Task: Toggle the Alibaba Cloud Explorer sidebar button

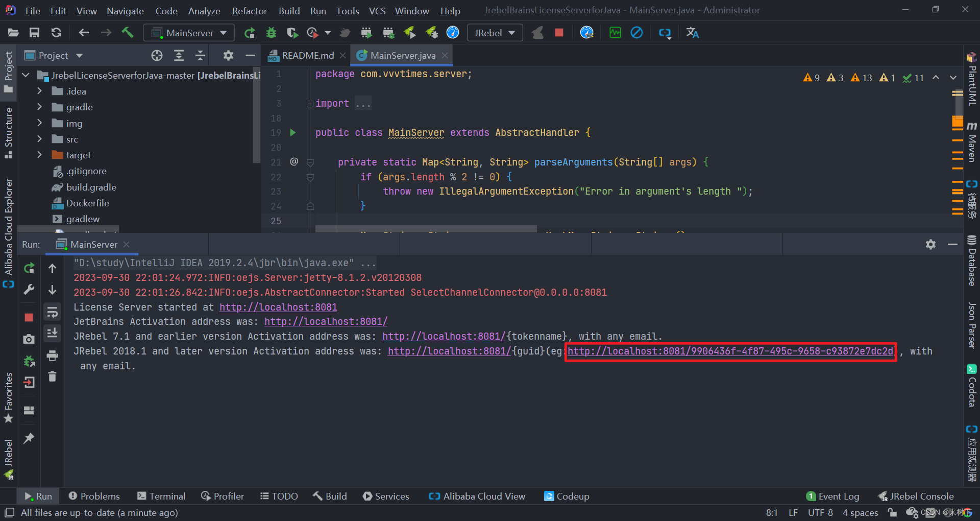Action: [x=8, y=233]
